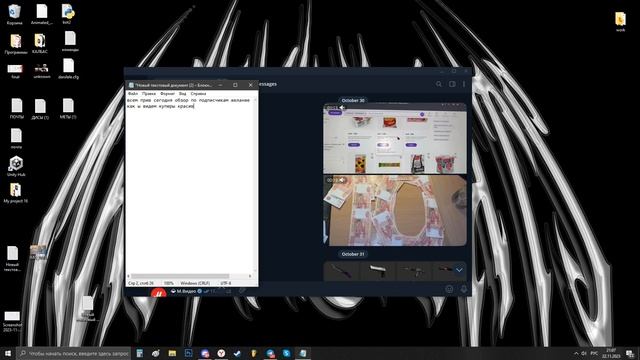Select the Корзина recycle bin icon
This screenshot has height=360, width=640.
click(x=14, y=15)
